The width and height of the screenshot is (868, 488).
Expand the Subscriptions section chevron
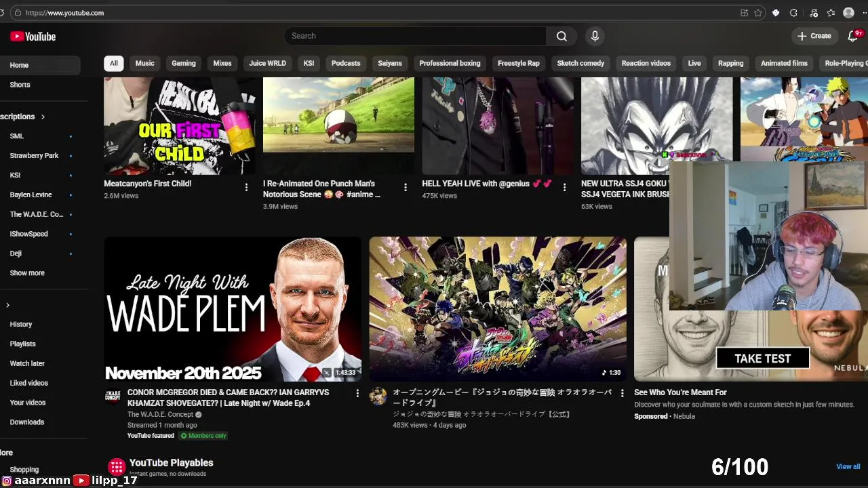click(43, 117)
